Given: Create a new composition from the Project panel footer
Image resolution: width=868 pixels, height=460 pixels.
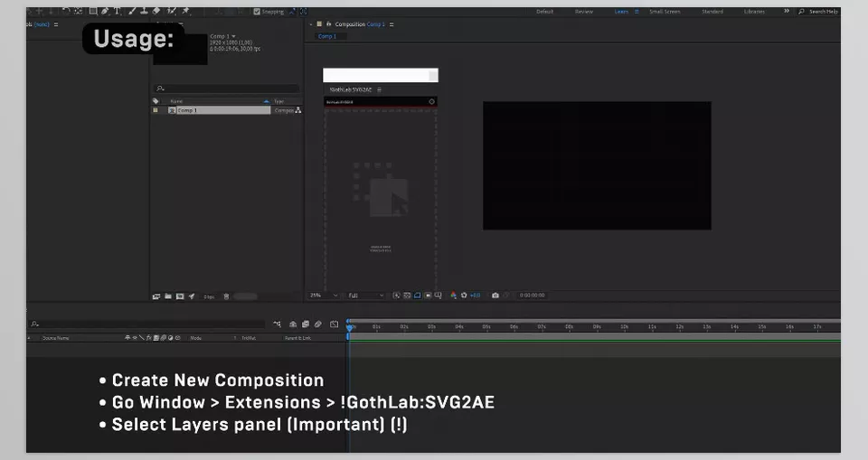Looking at the screenshot, I should [180, 296].
